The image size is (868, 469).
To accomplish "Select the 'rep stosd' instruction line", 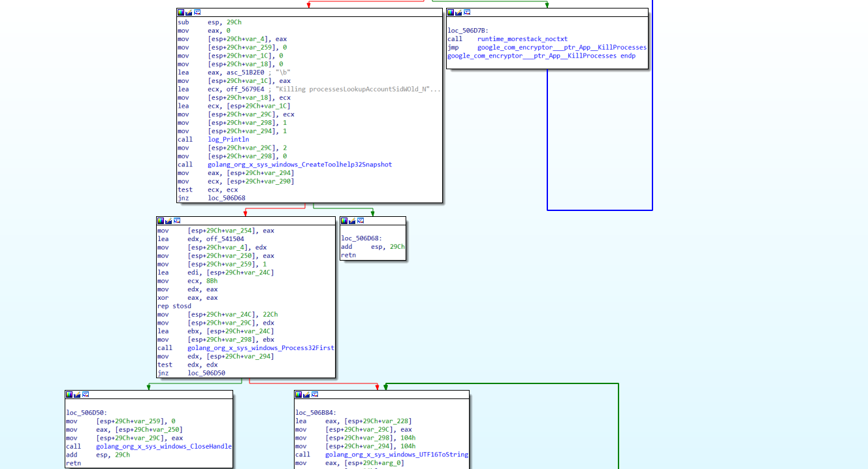I will 174,306.
